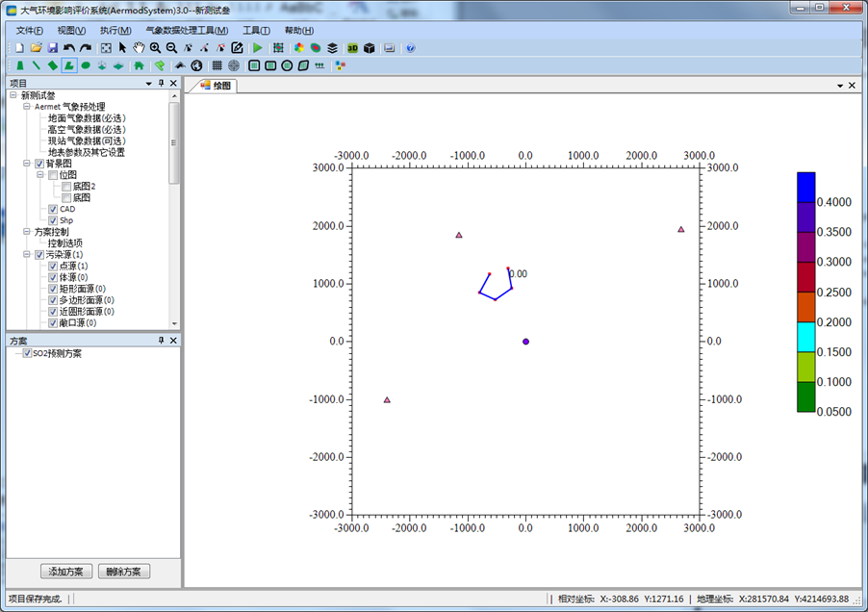
Task: Click the globe icon in second toolbar
Action: tap(196, 65)
